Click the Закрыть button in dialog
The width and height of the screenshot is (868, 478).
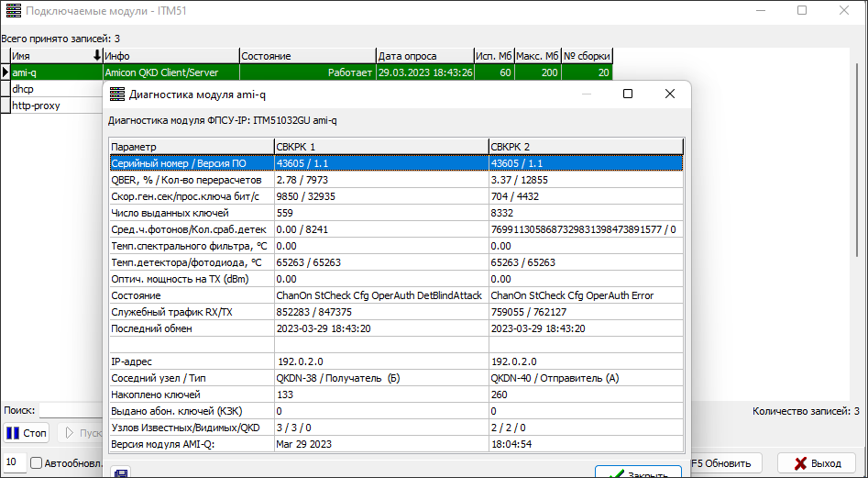point(637,472)
